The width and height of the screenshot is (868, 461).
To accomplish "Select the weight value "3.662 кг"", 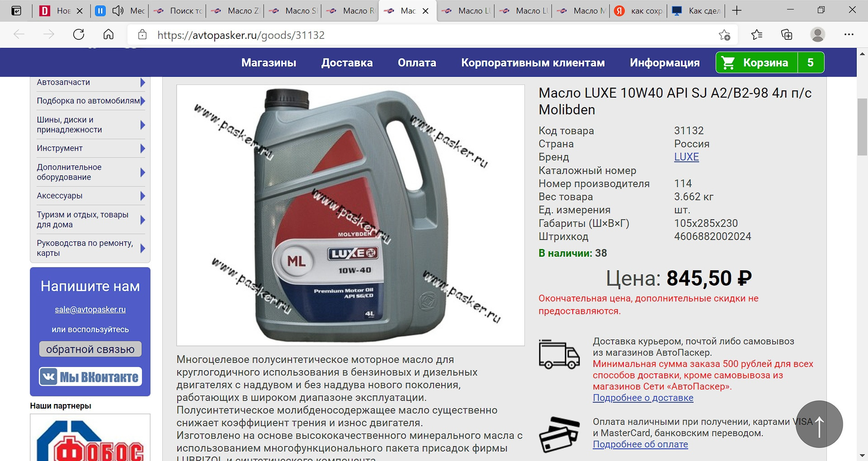I will (693, 197).
